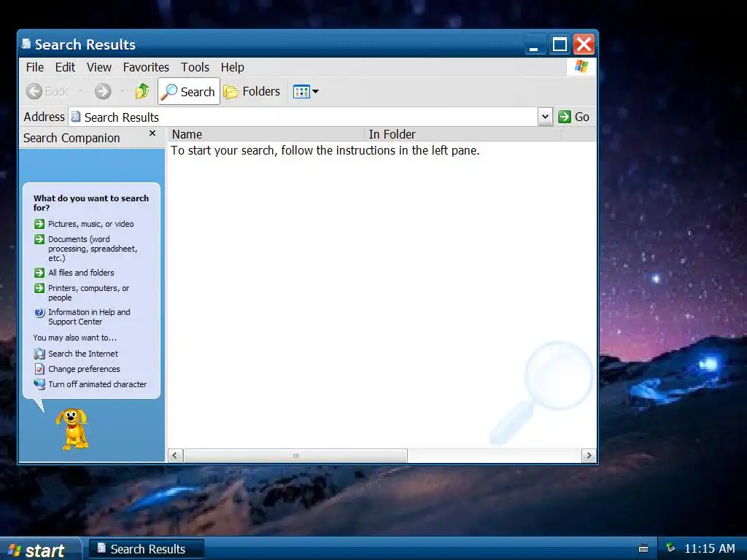The image size is (747, 560).
Task: Open the Tools menu
Action: tap(195, 67)
